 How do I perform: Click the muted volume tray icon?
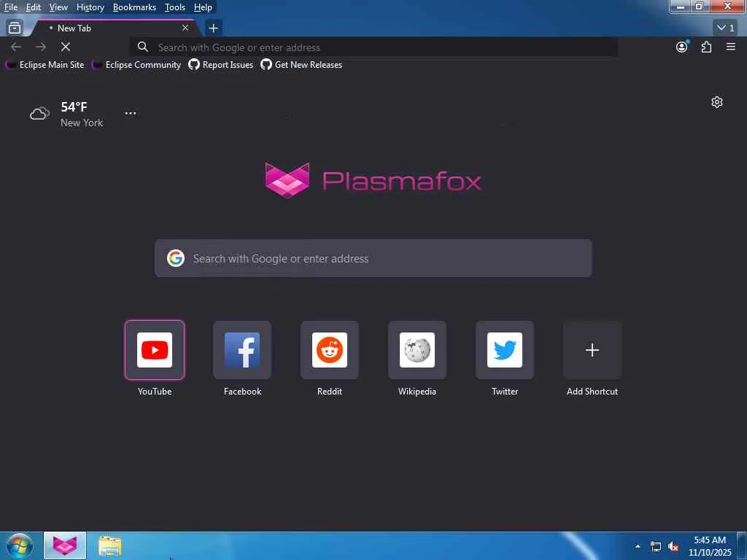(673, 547)
